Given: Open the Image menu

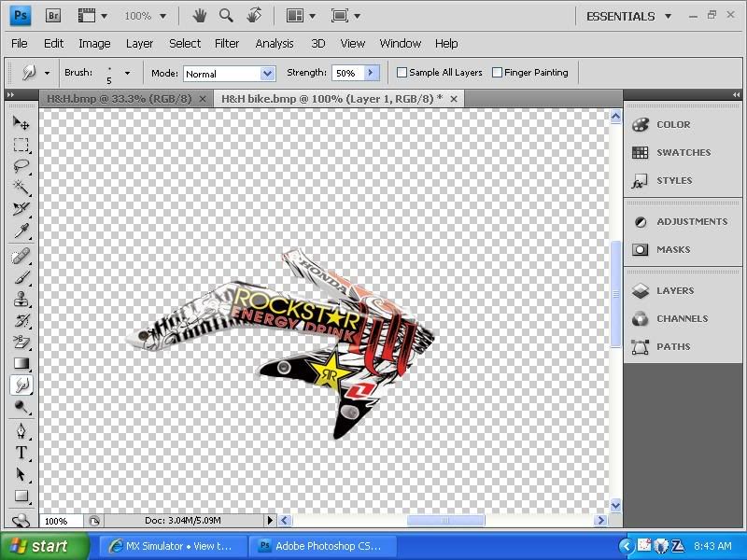Looking at the screenshot, I should coord(94,43).
